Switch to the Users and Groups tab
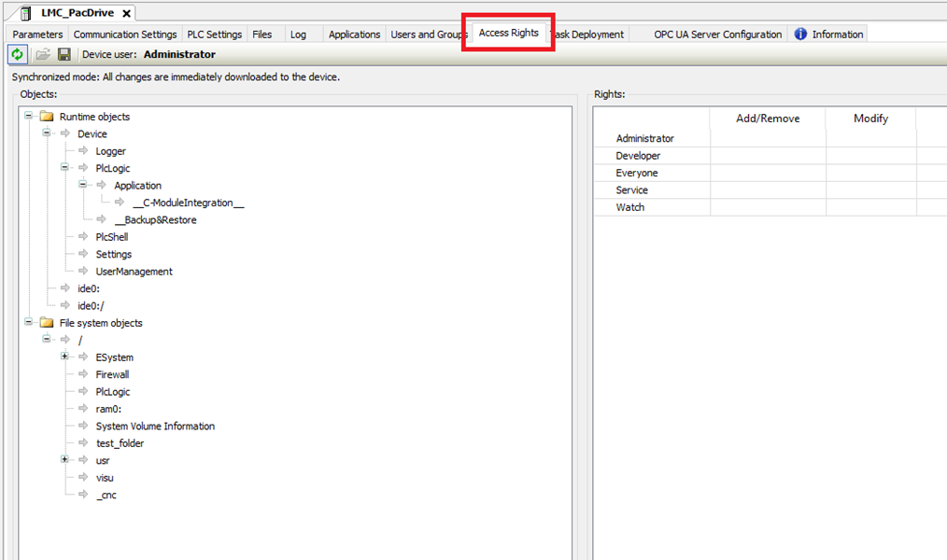The image size is (947, 560). point(429,35)
